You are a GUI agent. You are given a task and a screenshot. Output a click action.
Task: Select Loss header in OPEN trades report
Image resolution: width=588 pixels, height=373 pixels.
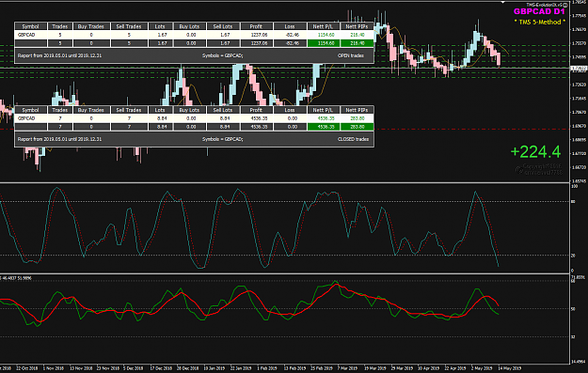(290, 26)
